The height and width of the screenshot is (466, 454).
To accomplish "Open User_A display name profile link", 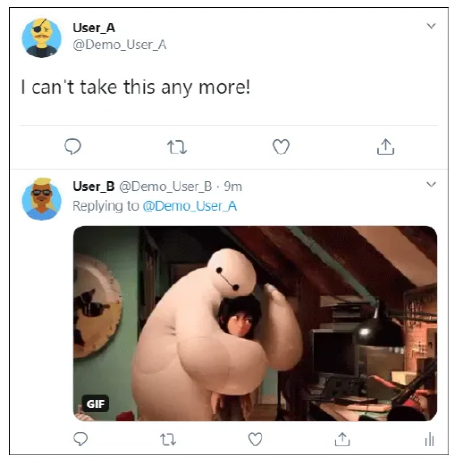I will click(94, 28).
